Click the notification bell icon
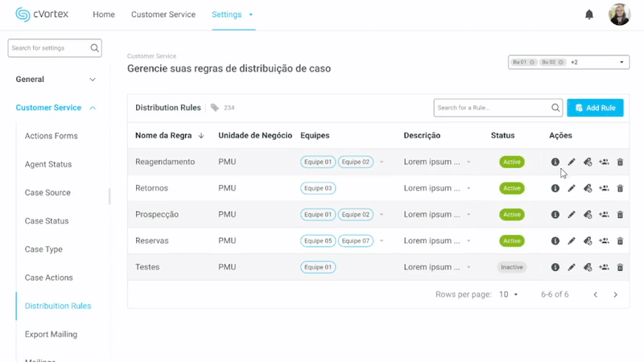 pos(589,14)
